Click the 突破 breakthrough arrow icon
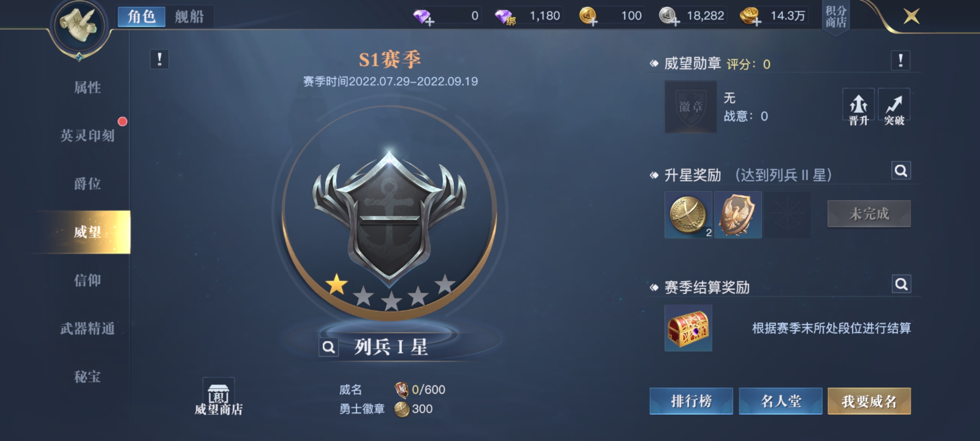The image size is (980, 441). [x=894, y=108]
